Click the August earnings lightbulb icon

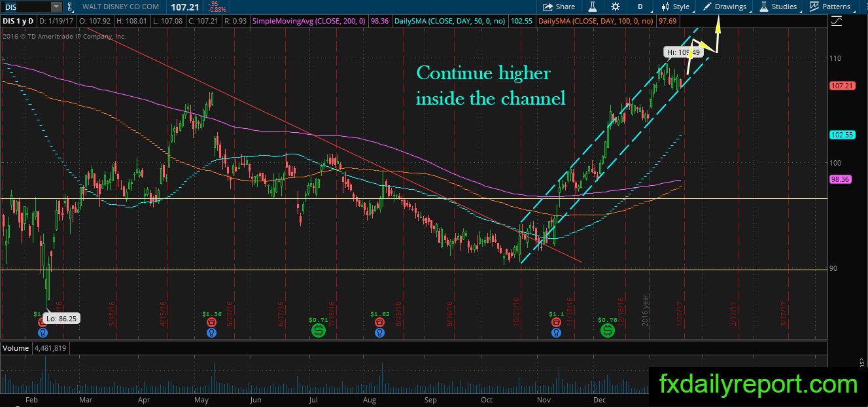[379, 332]
